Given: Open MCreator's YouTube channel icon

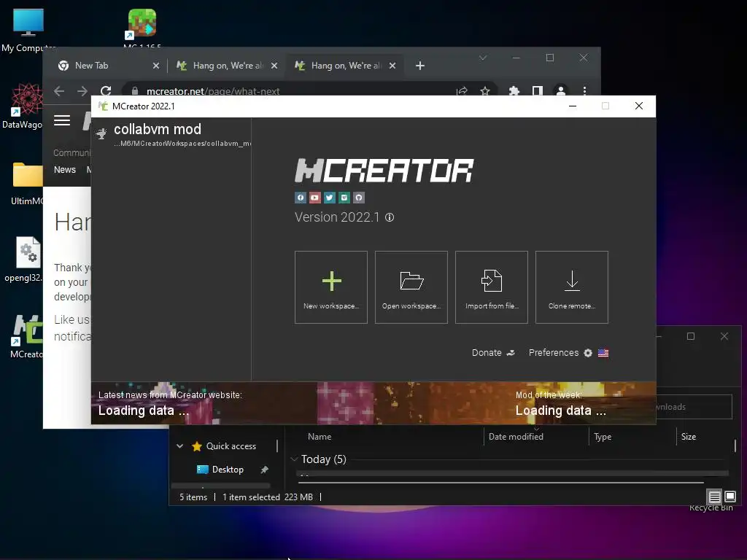Looking at the screenshot, I should tap(315, 198).
